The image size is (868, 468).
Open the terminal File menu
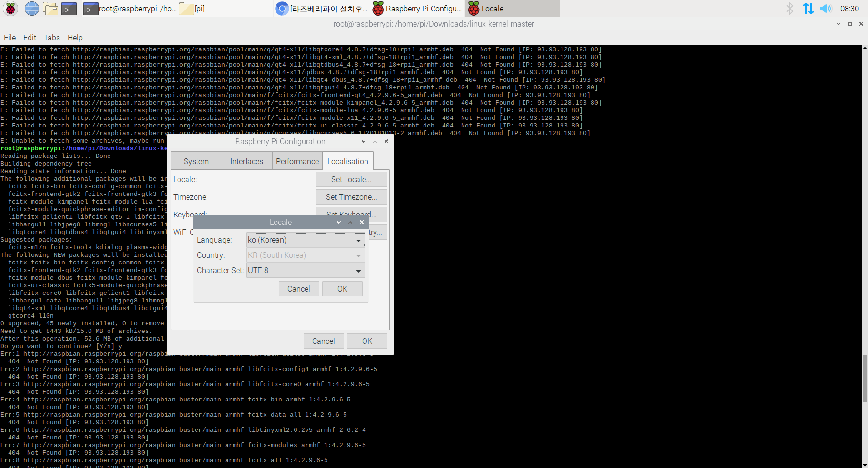pyautogui.click(x=10, y=38)
